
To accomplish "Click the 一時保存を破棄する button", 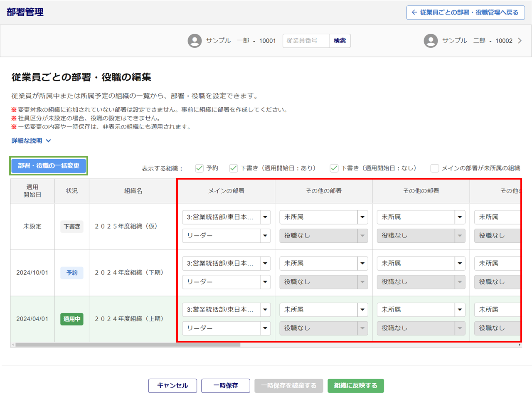I will click(x=289, y=386).
